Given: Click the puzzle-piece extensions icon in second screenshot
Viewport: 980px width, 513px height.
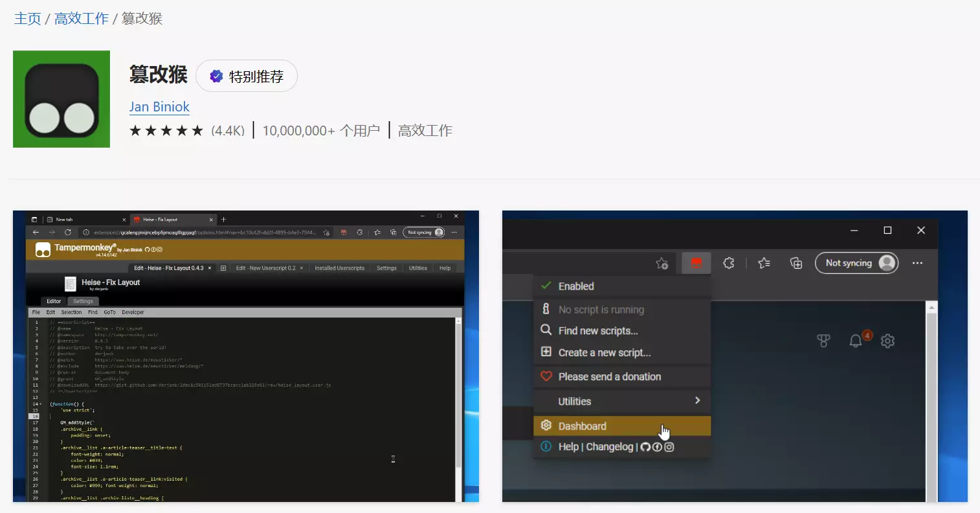Looking at the screenshot, I should point(729,263).
